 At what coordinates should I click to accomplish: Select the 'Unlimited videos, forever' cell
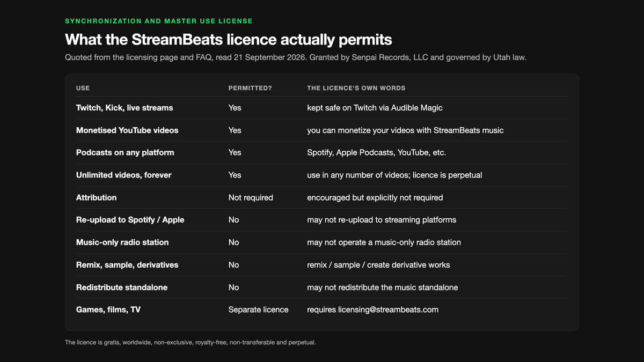[124, 175]
